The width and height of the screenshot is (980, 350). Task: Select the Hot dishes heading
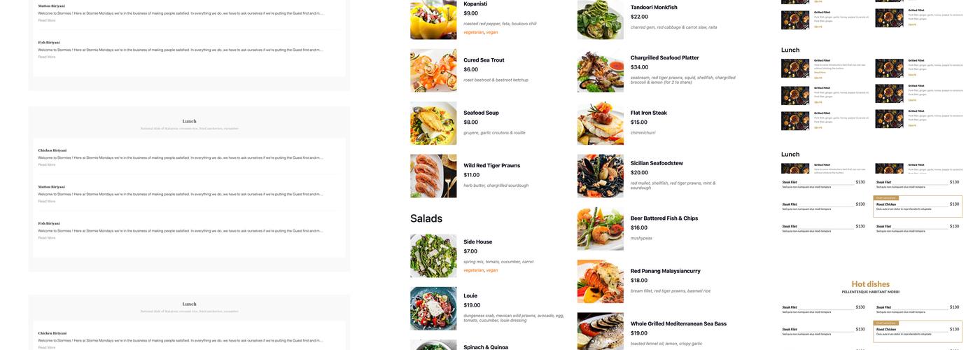point(870,284)
